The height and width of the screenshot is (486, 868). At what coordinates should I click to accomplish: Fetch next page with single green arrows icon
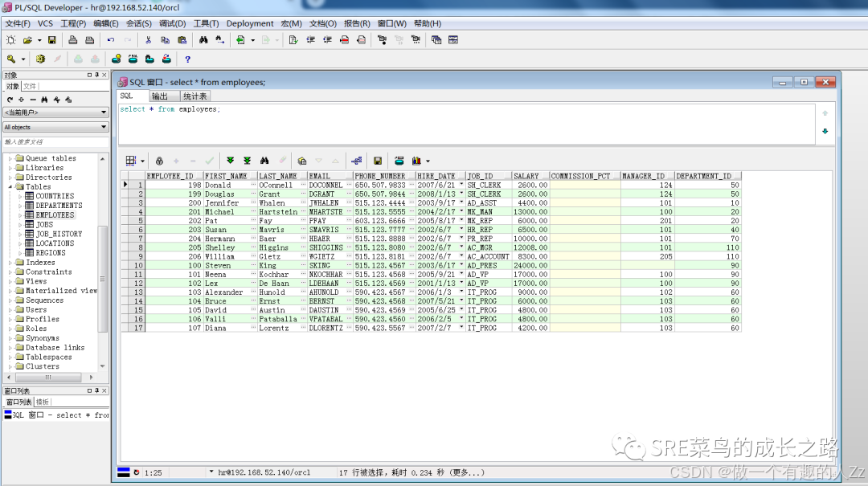pyautogui.click(x=231, y=161)
